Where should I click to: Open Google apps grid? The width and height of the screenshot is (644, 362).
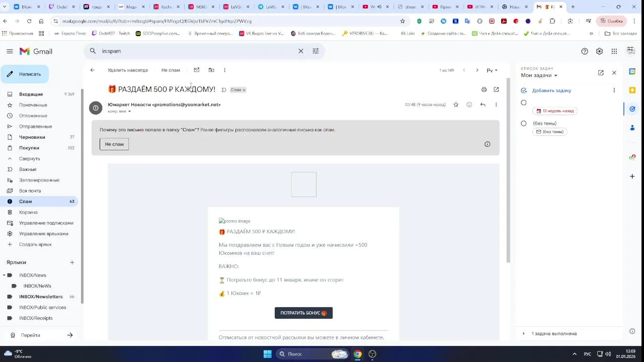(614, 51)
